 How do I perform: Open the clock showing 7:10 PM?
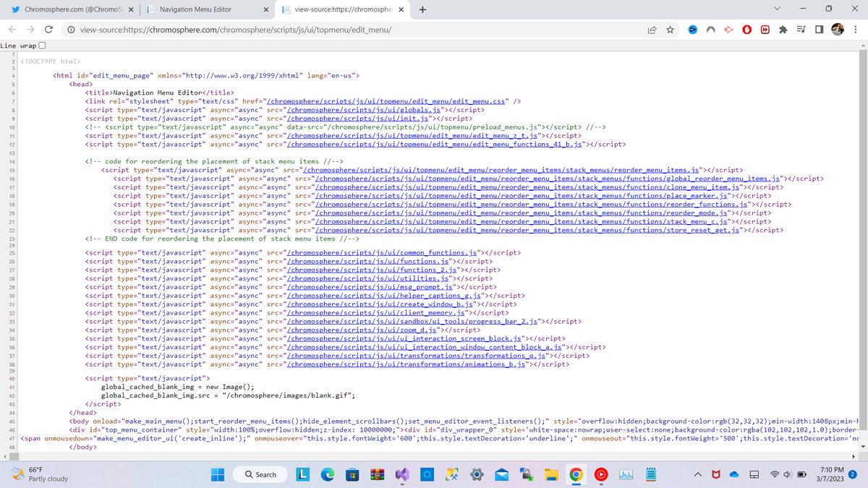tap(830, 474)
